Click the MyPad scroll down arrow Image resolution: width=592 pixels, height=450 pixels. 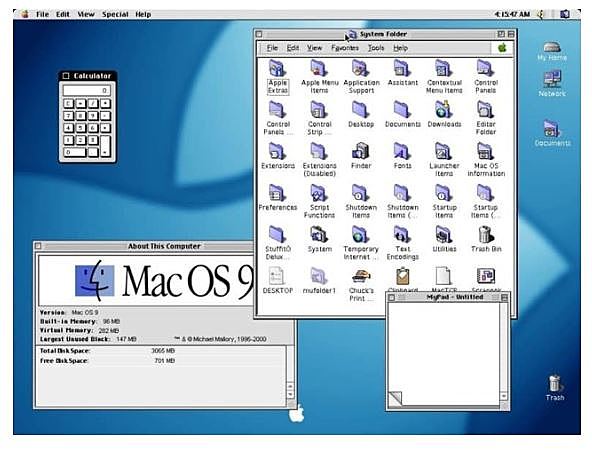point(504,396)
